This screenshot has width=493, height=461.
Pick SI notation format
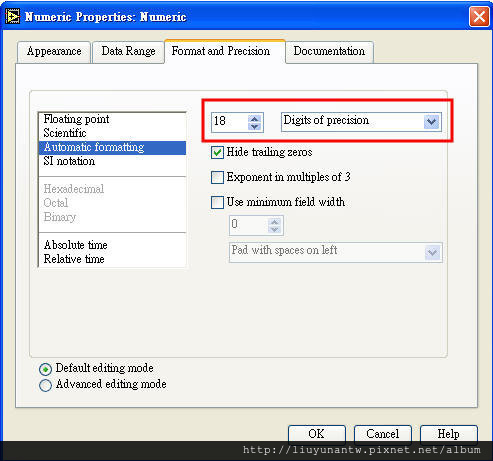pos(112,161)
